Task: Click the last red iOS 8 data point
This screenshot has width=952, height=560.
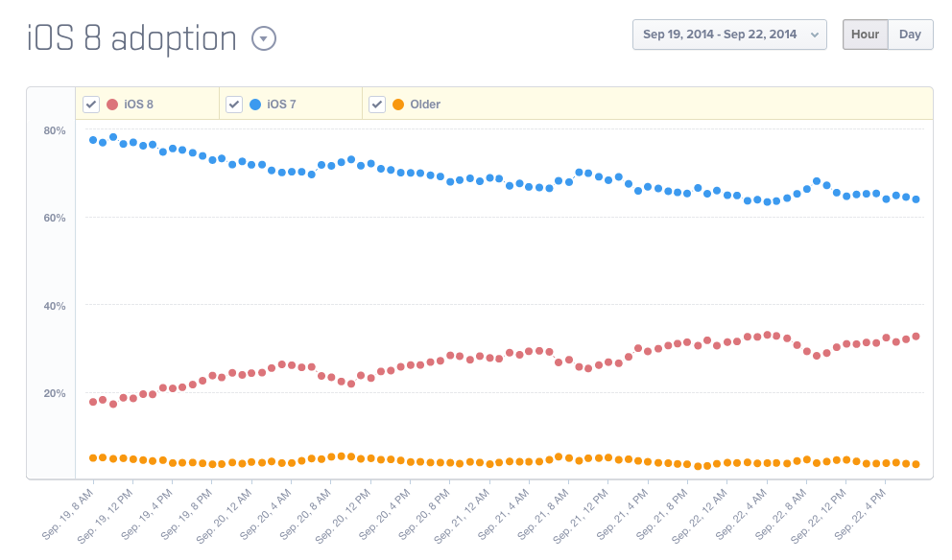Action: point(916,337)
